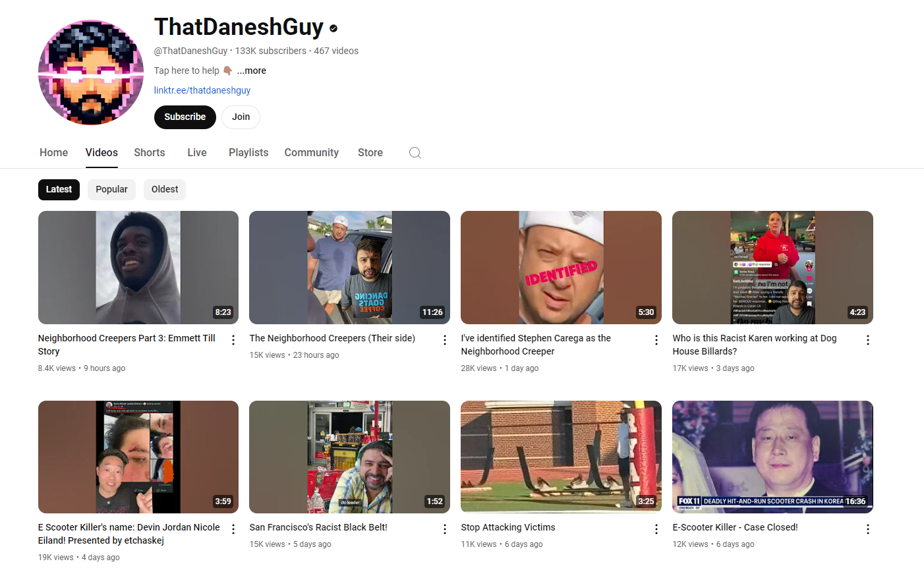Switch to the Shorts tab
This screenshot has height=574, width=924.
click(x=150, y=153)
